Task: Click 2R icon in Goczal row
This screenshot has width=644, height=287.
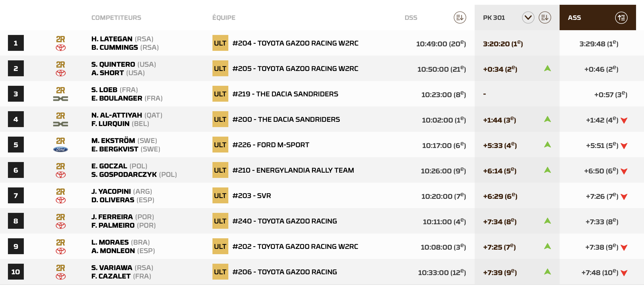Action: coord(61,166)
